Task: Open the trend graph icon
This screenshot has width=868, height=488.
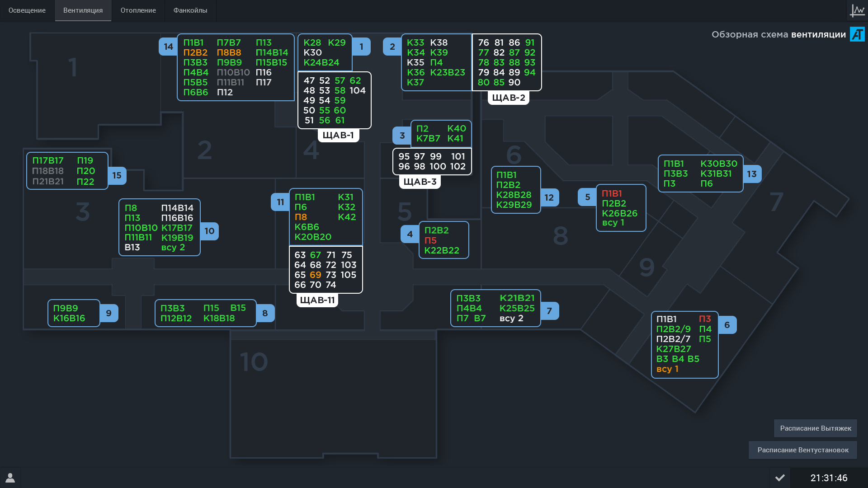Action: click(857, 10)
